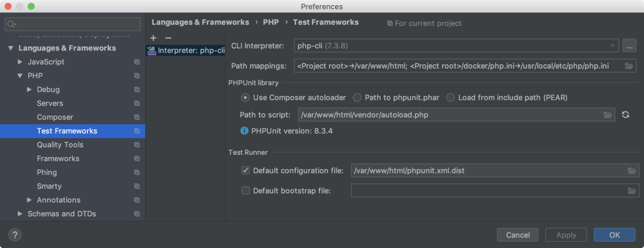Open help with question mark icon
This screenshot has height=248, width=644.
click(x=14, y=235)
